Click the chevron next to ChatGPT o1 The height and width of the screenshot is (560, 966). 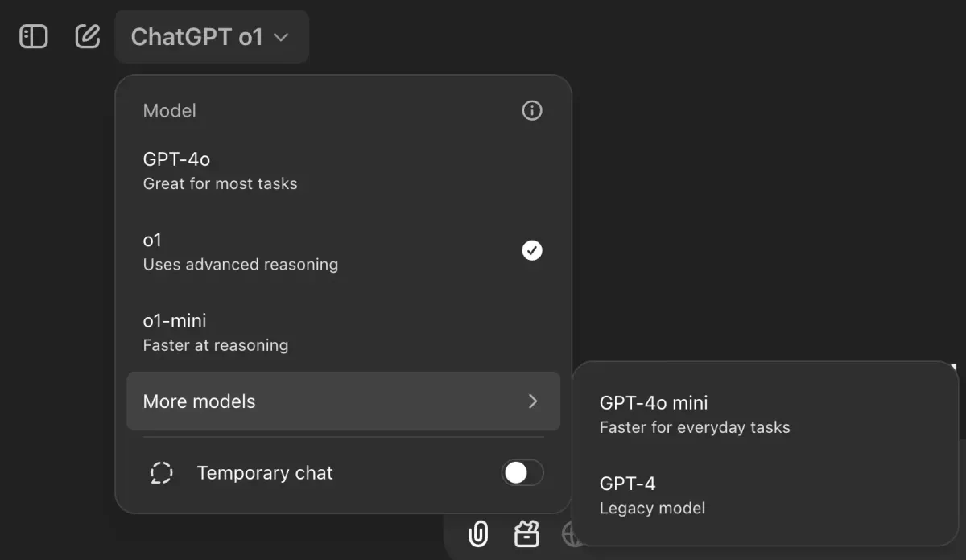click(281, 37)
